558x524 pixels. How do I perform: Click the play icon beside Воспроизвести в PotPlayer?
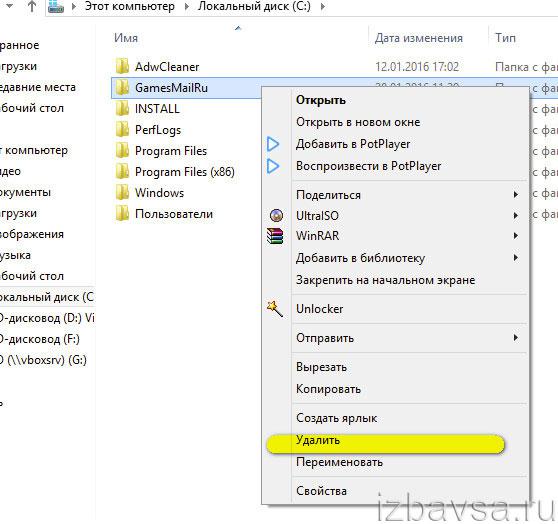coord(273,166)
